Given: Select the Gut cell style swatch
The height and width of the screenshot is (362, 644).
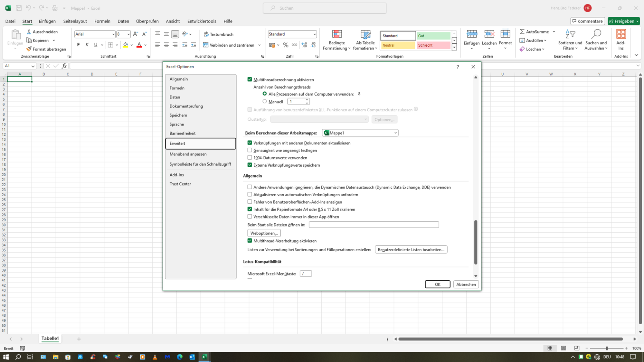Looking at the screenshot, I should point(433,36).
